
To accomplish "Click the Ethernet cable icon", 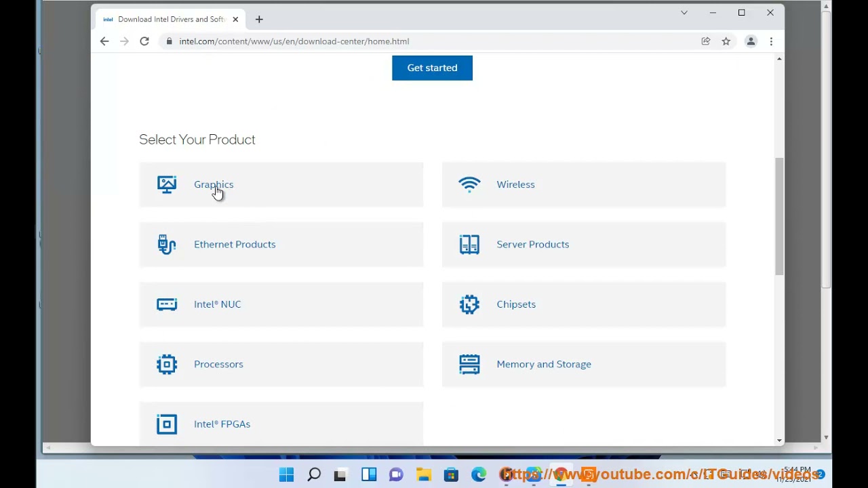I will 167,244.
